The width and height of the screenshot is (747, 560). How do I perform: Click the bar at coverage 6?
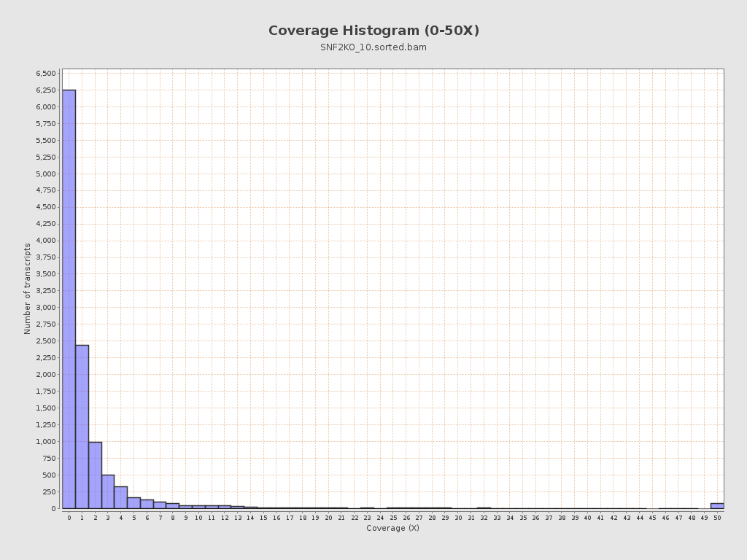pos(147,504)
